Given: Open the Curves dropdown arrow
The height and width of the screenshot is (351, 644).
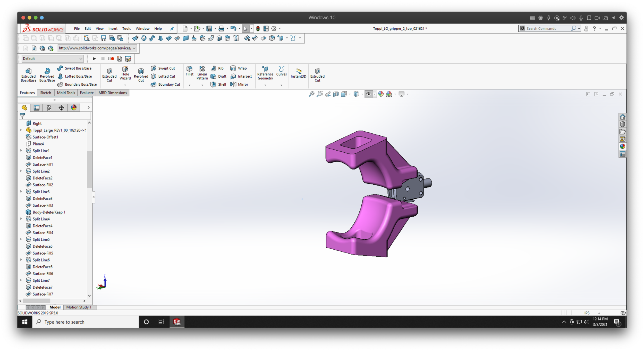Looking at the screenshot, I should [x=281, y=85].
